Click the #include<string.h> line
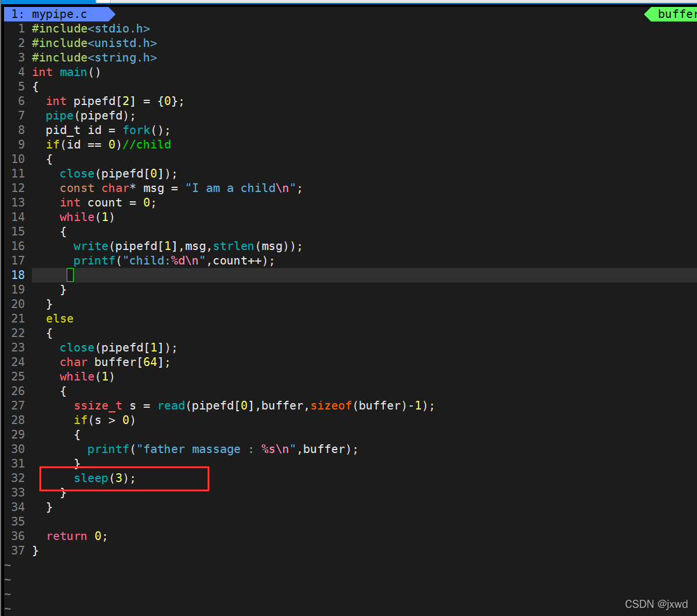Viewport: 697px width, 616px height. pos(95,57)
